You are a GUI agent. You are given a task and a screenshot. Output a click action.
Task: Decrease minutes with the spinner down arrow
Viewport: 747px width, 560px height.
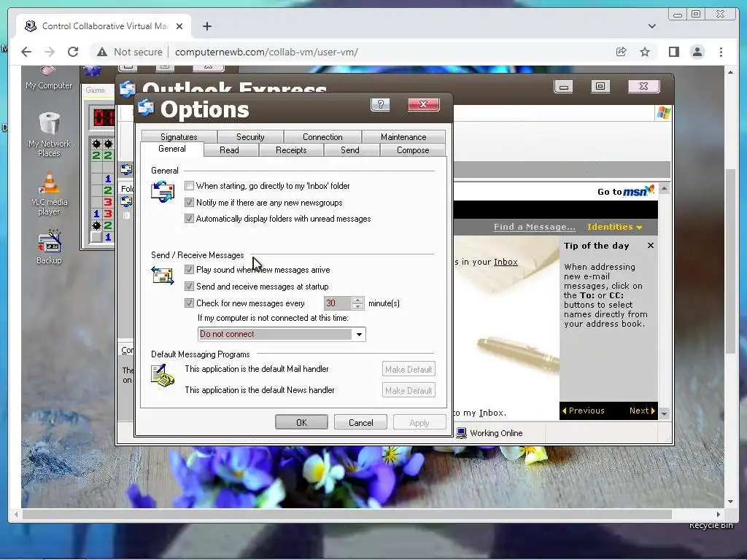coord(357,306)
